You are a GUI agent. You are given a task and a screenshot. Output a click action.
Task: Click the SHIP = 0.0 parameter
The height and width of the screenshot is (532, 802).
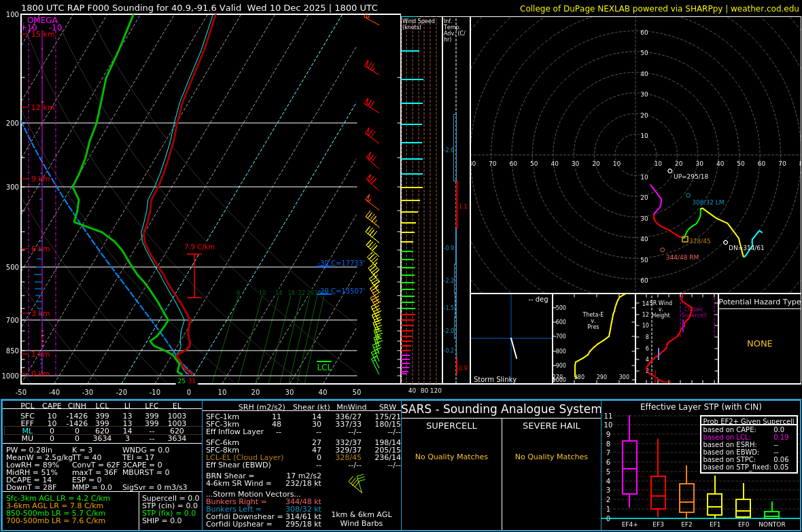(x=162, y=520)
